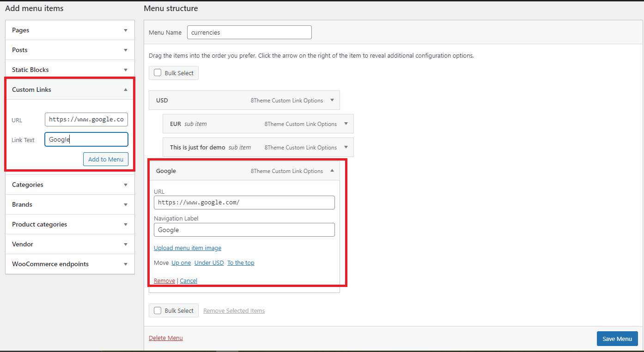Screen dimensions: 644x352
Task: Click Google item's URL input
Action: coord(244,203)
